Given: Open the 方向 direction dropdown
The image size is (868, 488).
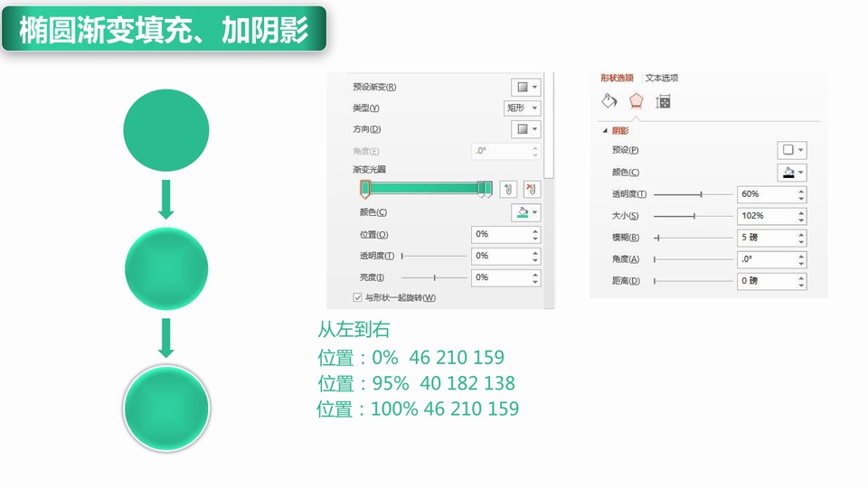Looking at the screenshot, I should 525,129.
